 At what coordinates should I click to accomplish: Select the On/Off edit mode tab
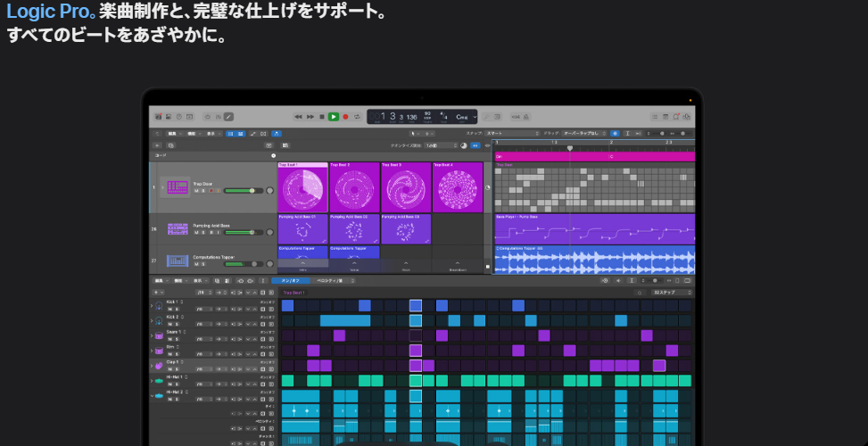pos(291,281)
